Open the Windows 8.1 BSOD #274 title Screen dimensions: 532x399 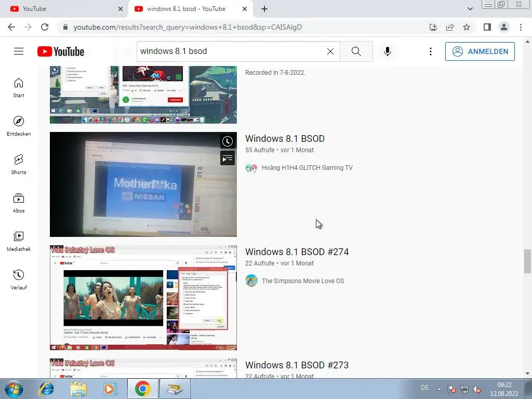297,252
